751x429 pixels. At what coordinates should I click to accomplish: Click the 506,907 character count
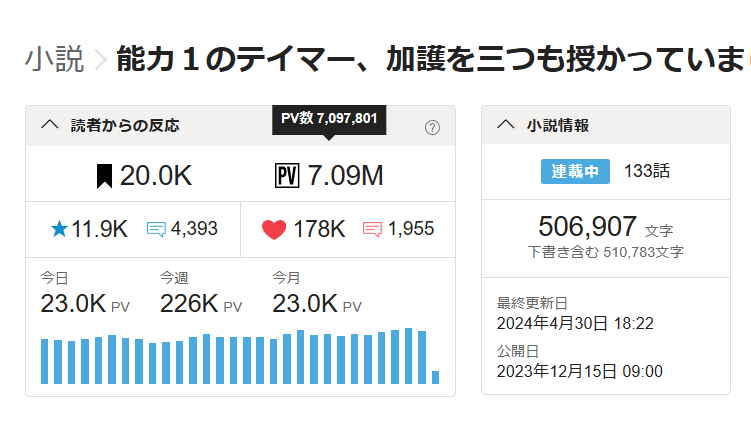[x=587, y=226]
